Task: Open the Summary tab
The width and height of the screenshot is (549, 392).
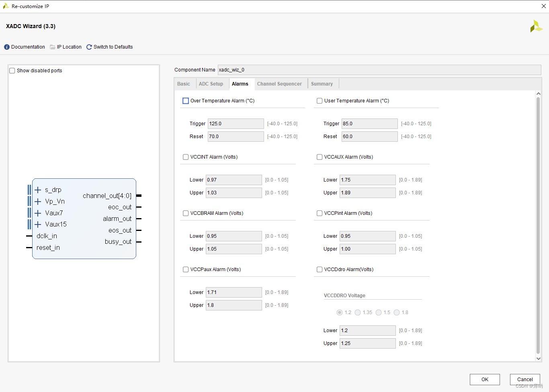Action: click(322, 84)
